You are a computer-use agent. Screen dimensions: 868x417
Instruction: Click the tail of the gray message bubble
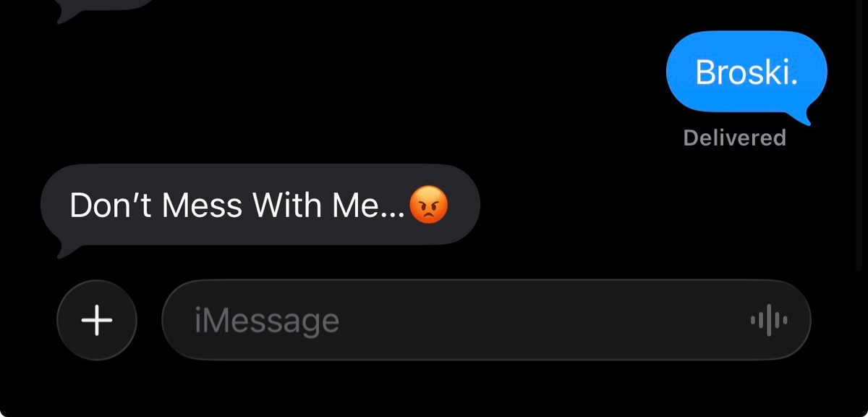(67, 249)
